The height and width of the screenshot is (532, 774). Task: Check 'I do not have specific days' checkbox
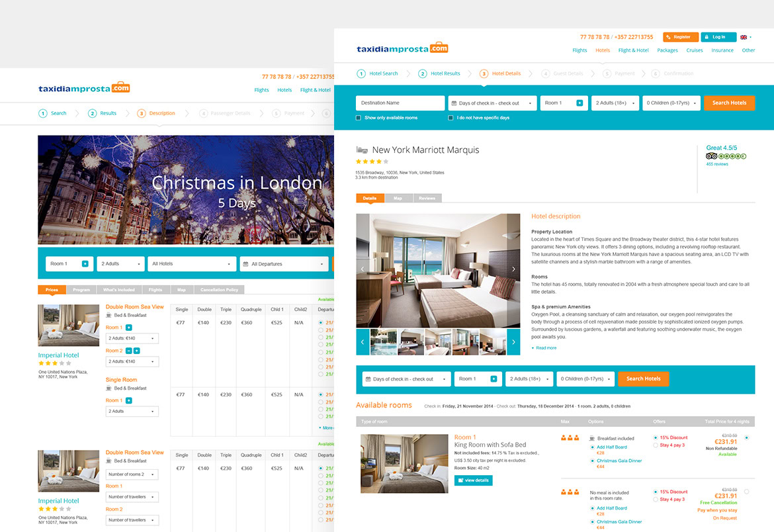(451, 118)
